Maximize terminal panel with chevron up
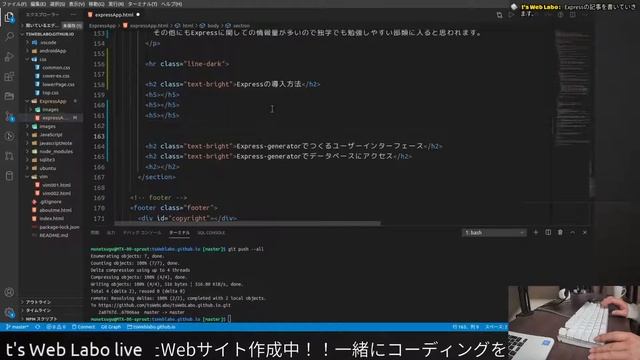 tap(573, 232)
